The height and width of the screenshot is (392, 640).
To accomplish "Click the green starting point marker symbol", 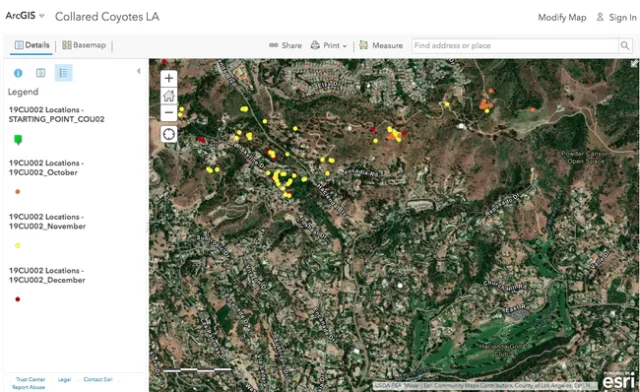I will click(18, 140).
